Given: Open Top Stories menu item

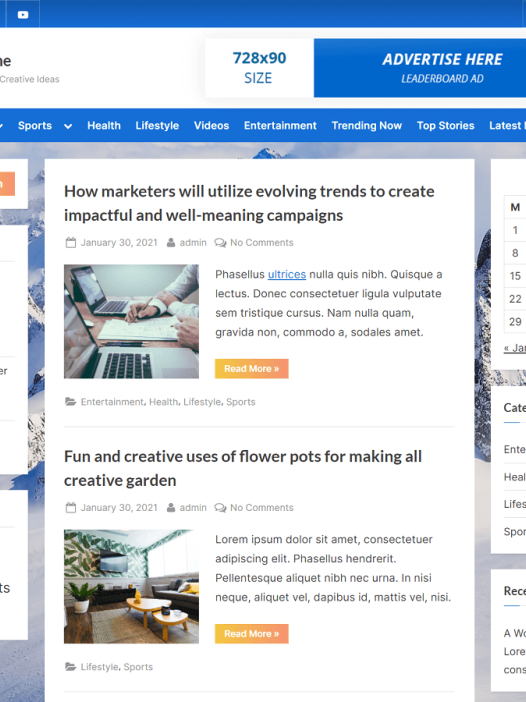Looking at the screenshot, I should tap(445, 125).
